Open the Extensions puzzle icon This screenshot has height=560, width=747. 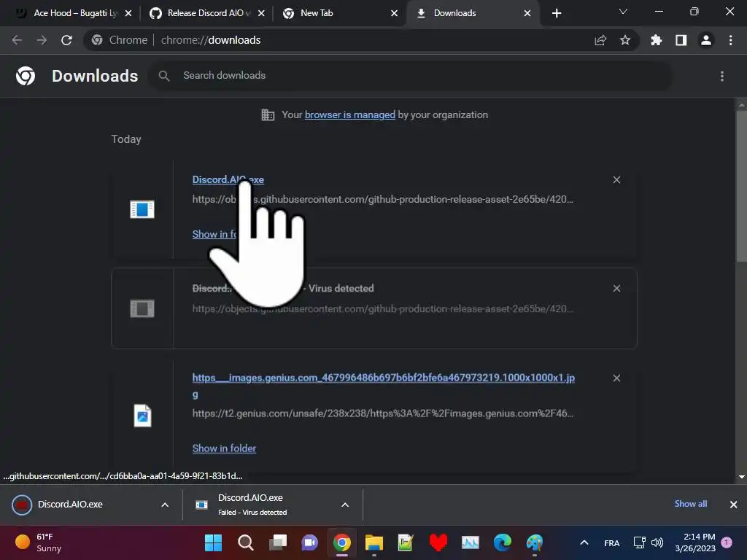[x=657, y=40]
